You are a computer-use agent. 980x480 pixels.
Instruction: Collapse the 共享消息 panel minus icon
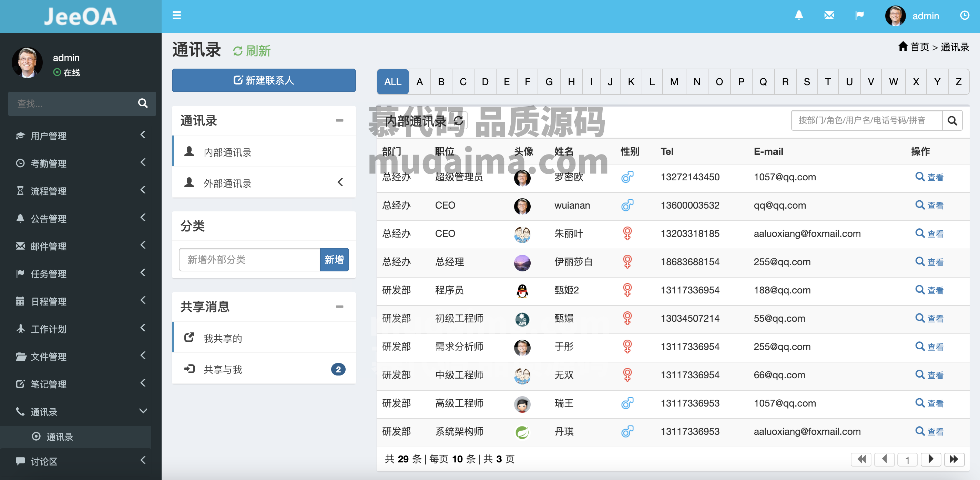click(340, 307)
